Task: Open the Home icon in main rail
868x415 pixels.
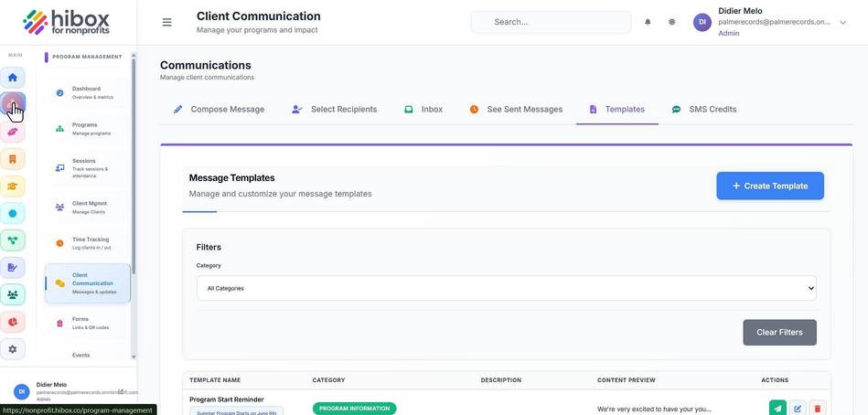Action: pyautogui.click(x=13, y=78)
